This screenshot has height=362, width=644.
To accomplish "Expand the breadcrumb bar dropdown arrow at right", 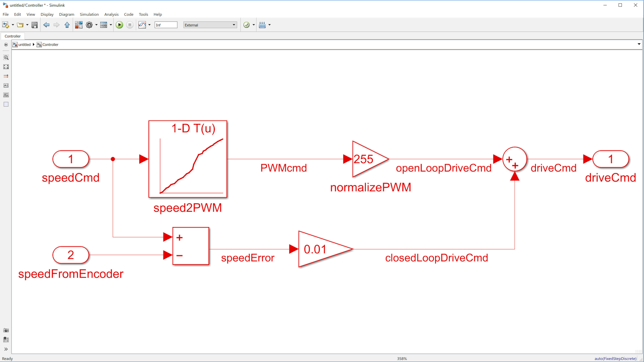I will click(x=639, y=44).
